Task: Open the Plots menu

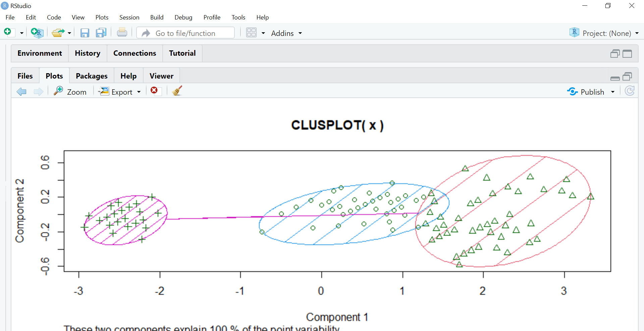Action: (x=102, y=17)
